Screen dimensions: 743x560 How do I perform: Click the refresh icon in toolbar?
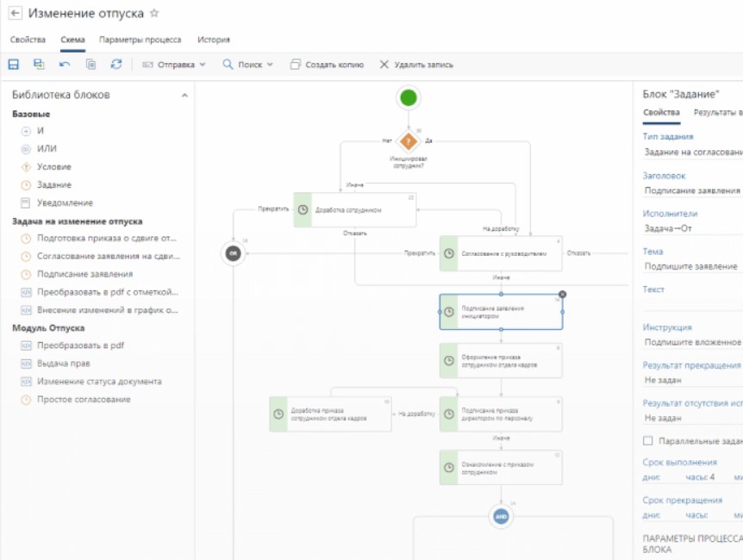click(116, 65)
